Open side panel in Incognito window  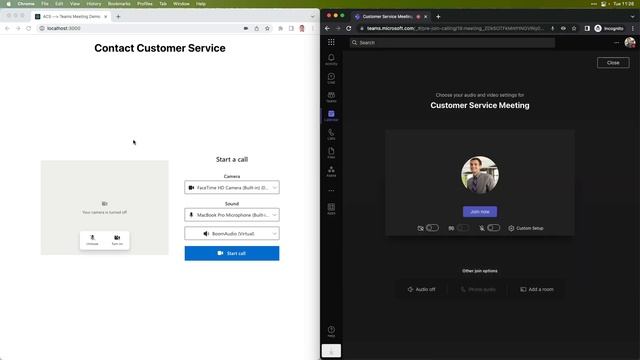coord(587,29)
